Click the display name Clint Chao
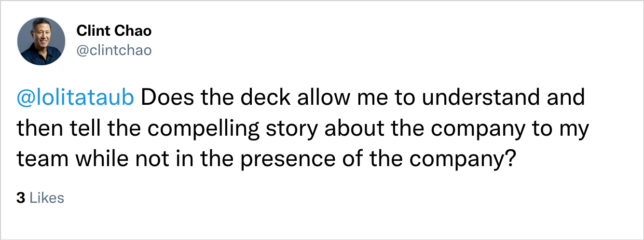Viewport: 644px width, 240px height. tap(114, 31)
